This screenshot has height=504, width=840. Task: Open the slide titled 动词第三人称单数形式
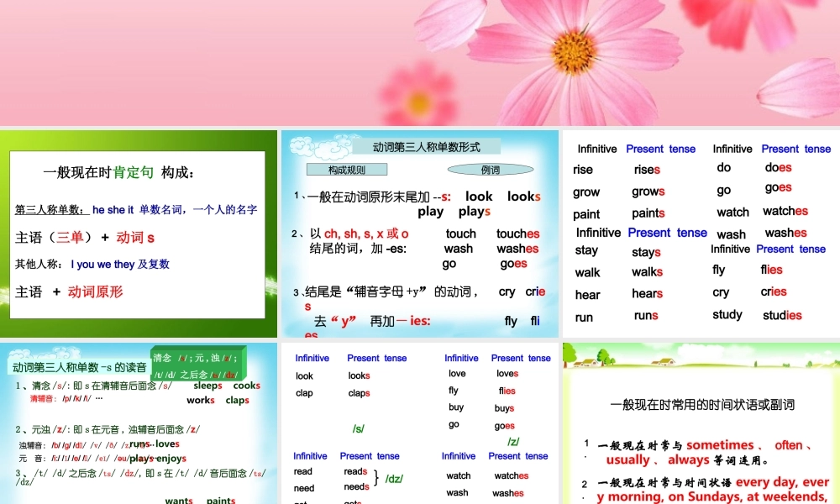point(420,234)
